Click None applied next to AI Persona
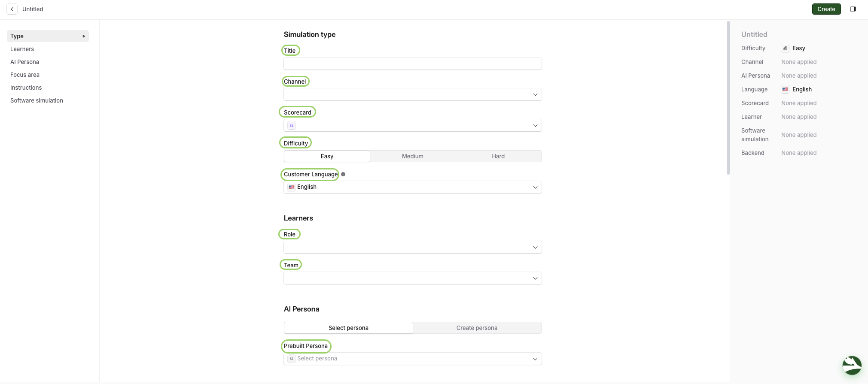Viewport: 868px width, 384px height. tap(799, 76)
